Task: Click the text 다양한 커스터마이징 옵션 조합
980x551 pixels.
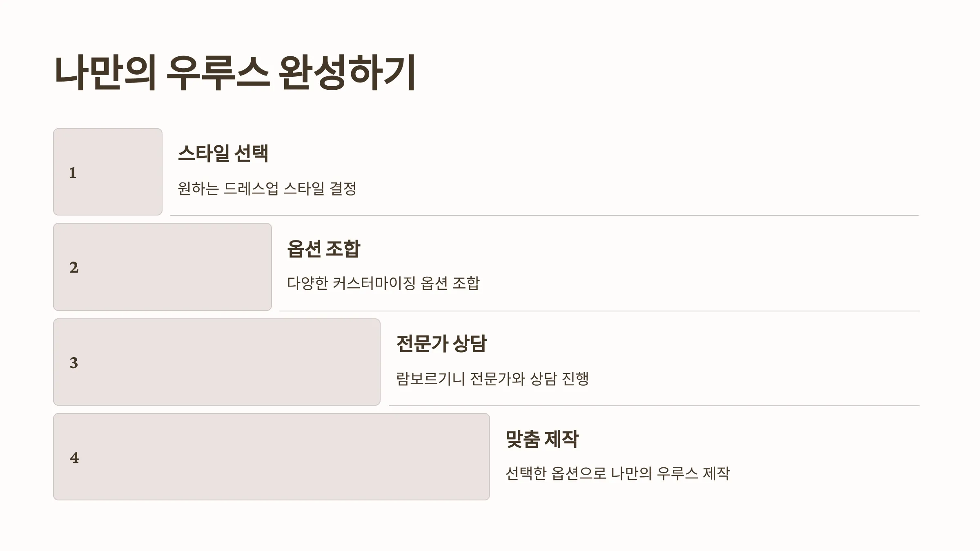Action: pos(383,283)
